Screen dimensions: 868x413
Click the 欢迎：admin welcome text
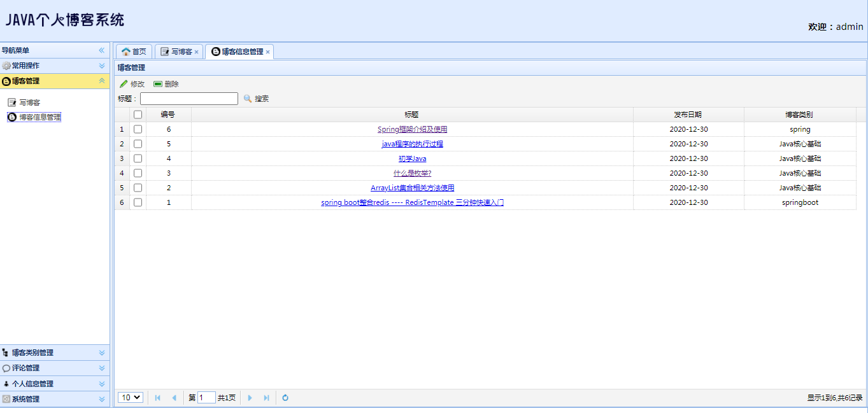[x=836, y=27]
